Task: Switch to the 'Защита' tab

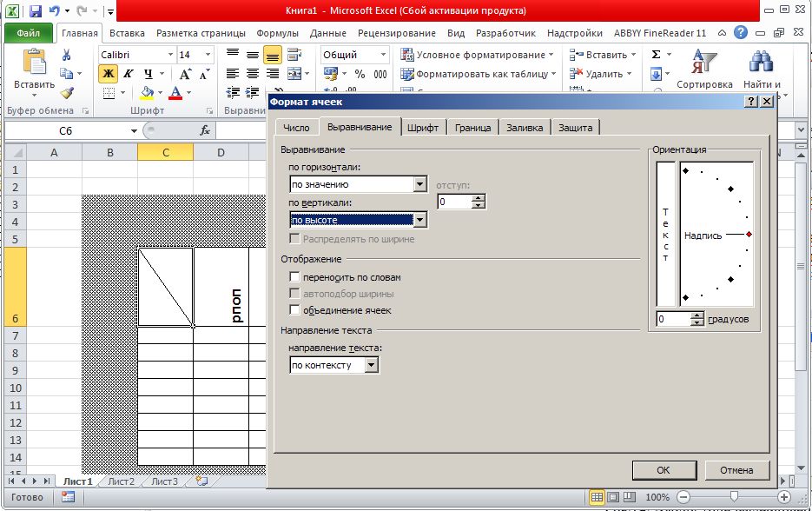Action: (575, 128)
